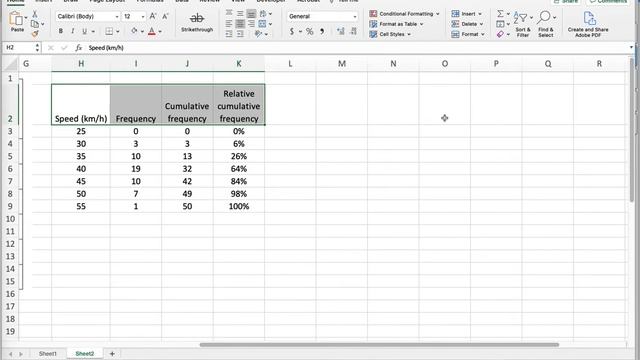
Task: Click the formula bar text Speed (km/h)
Action: click(106, 48)
